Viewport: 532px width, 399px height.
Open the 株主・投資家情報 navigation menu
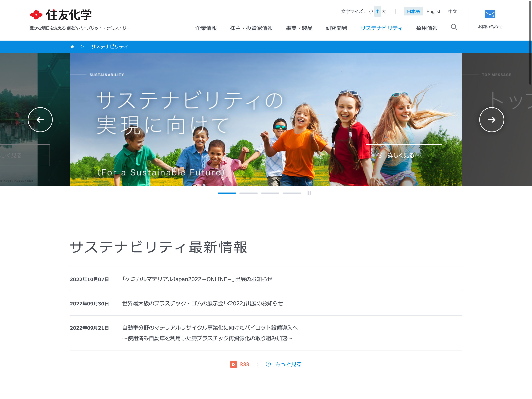pyautogui.click(x=251, y=28)
